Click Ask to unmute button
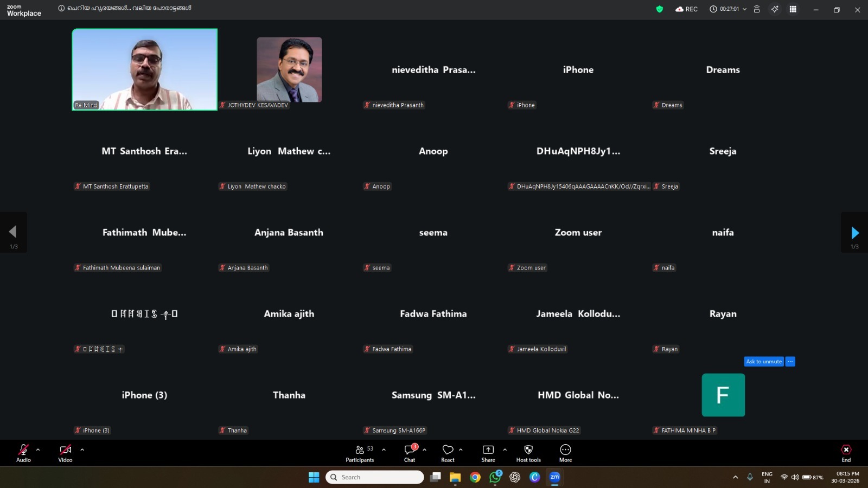Viewport: 868px width, 488px height. tap(763, 362)
